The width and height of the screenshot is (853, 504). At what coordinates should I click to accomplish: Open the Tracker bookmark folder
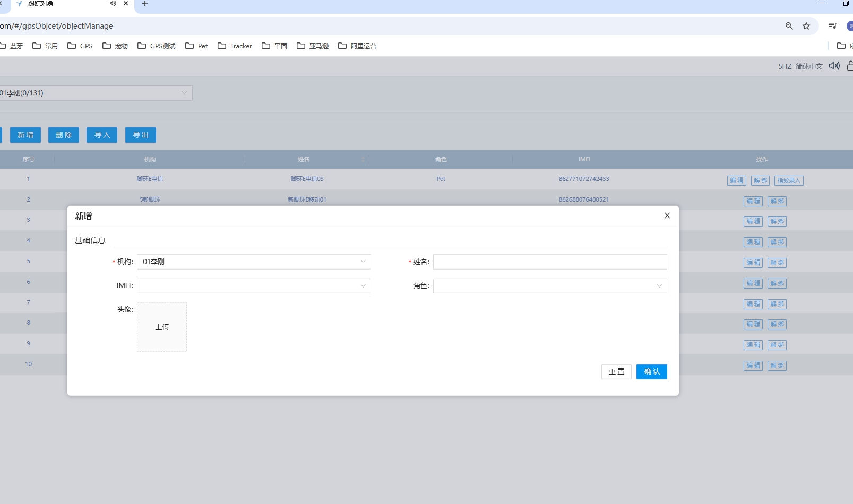click(x=235, y=46)
